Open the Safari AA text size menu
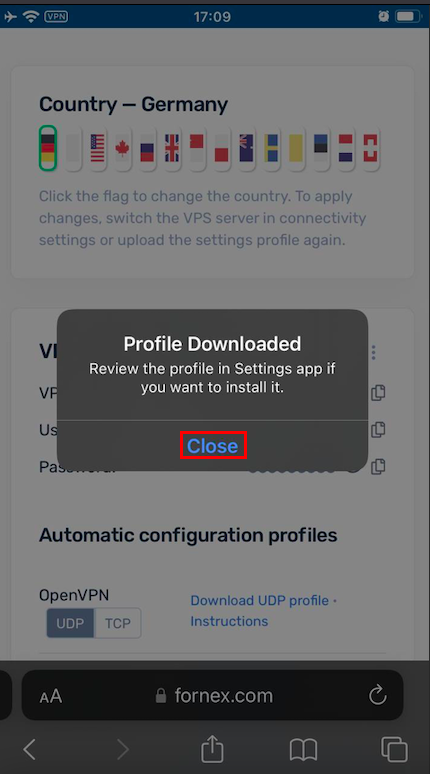 tap(50, 697)
